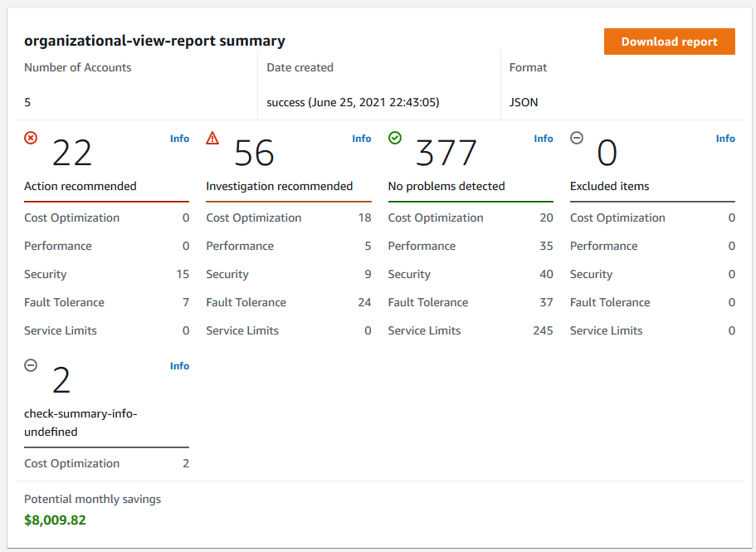Open Info beside No problems detected
The image size is (756, 552).
tap(543, 139)
